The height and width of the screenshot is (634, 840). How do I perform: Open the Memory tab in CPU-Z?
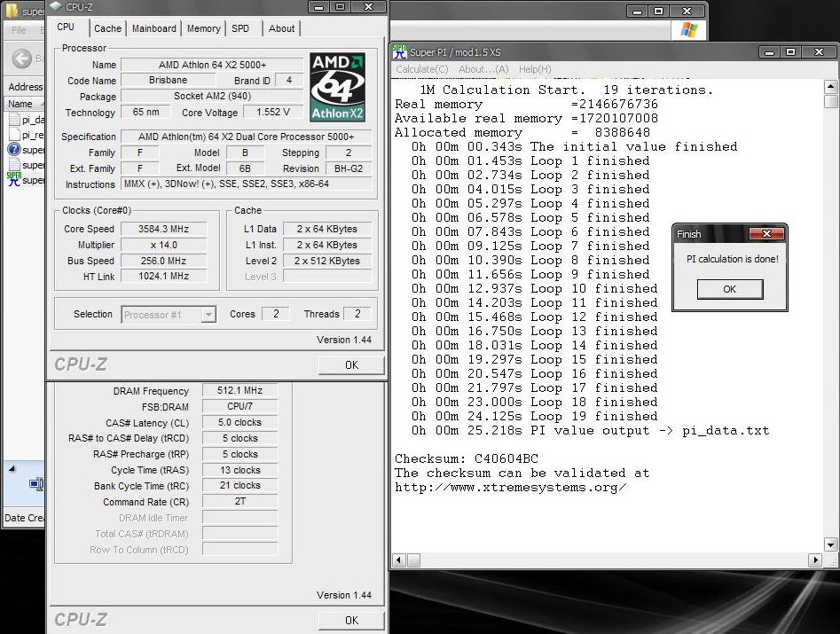click(204, 28)
